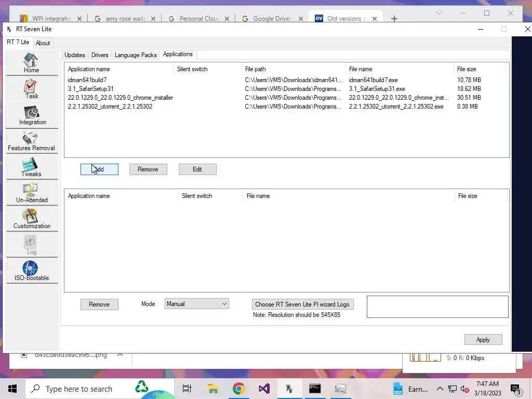Image resolution: width=532 pixels, height=399 pixels.
Task: Open the Home section in the sidebar
Action: click(x=31, y=63)
